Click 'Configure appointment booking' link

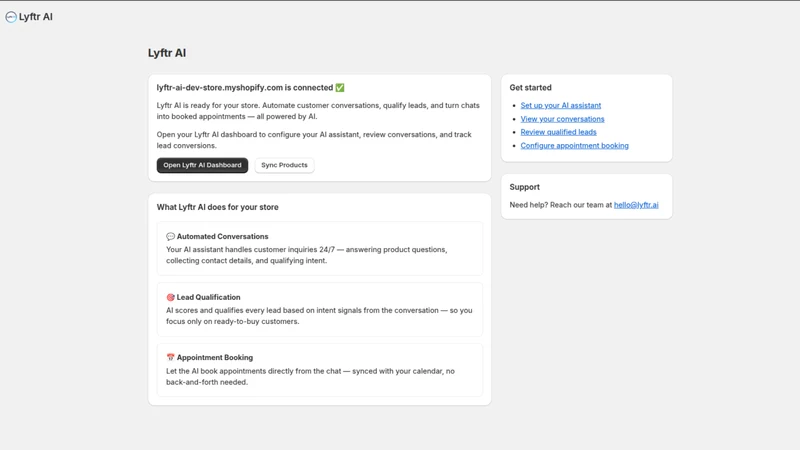pos(574,145)
